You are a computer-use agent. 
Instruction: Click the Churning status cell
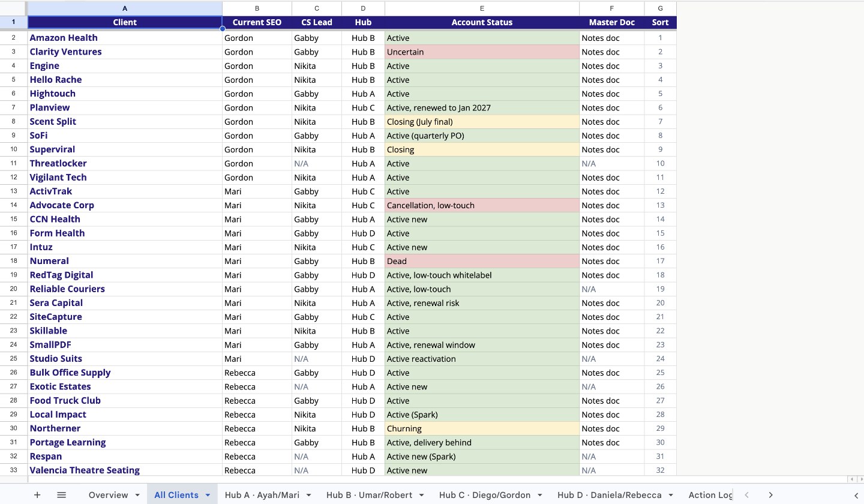point(482,428)
